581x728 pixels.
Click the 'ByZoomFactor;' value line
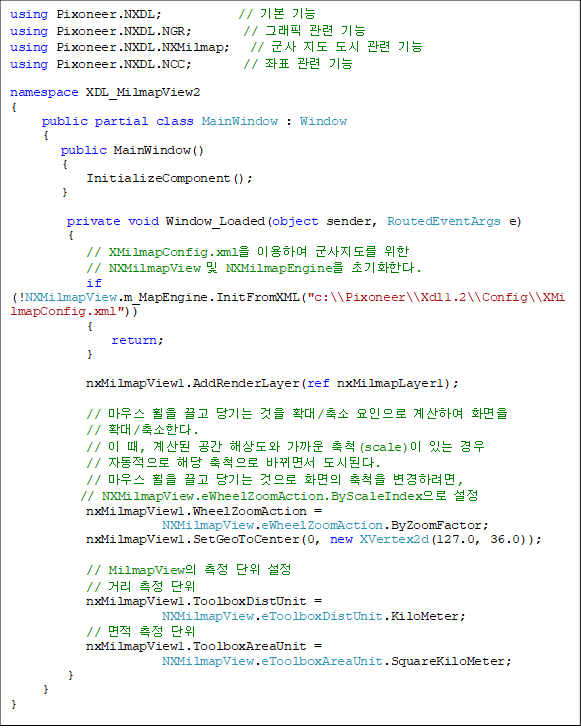coord(325,525)
